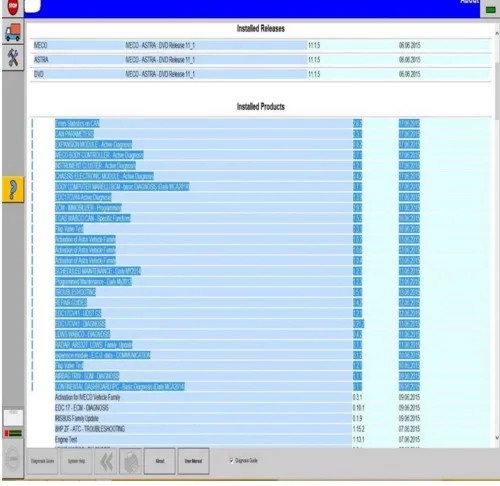Select the EDC 17 - ECM - DIAGNOSIS row
The height and width of the screenshot is (486, 500).
coord(262,408)
